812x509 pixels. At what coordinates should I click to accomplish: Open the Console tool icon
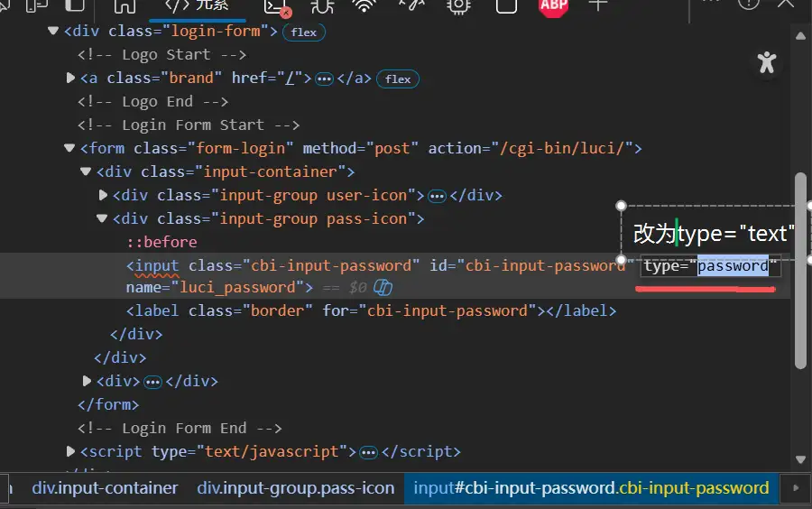point(275,5)
